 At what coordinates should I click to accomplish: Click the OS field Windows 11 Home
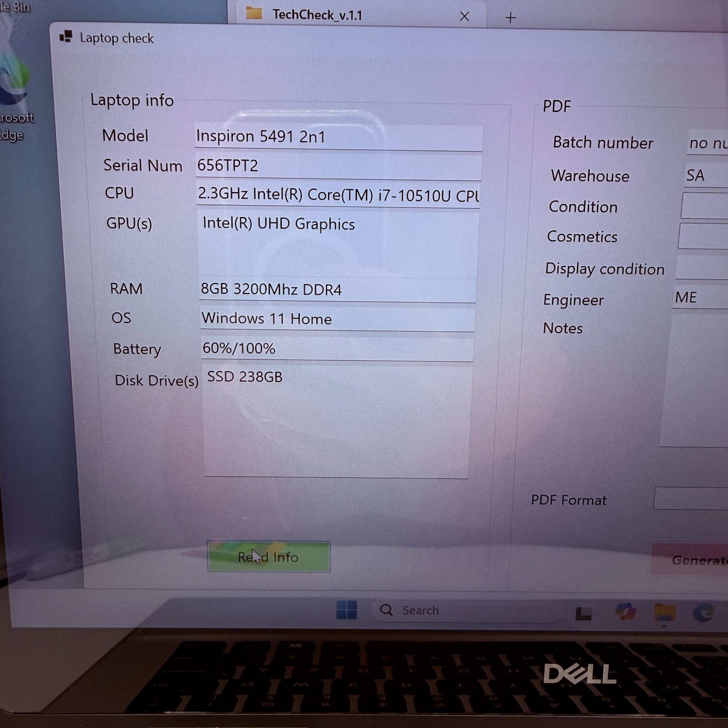click(338, 319)
